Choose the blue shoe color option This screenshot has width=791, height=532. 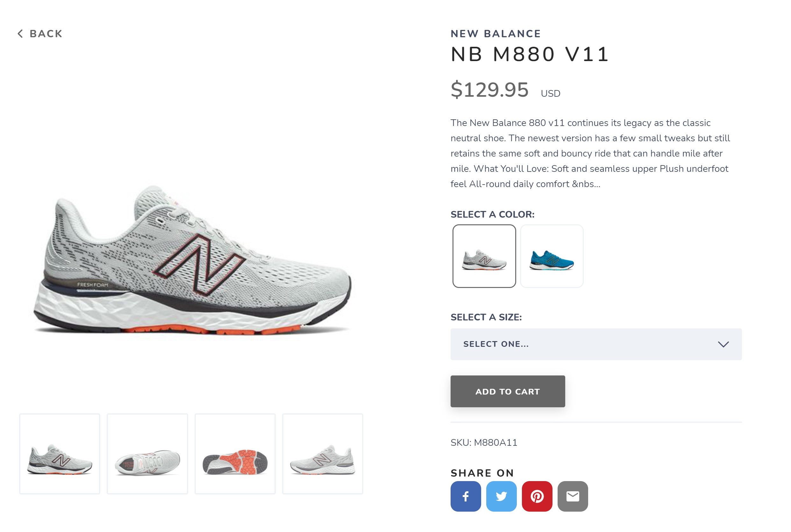pos(551,256)
